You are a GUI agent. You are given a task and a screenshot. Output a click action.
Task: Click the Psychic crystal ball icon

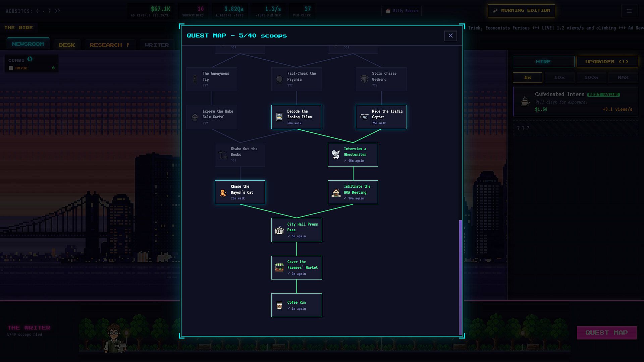(x=279, y=79)
